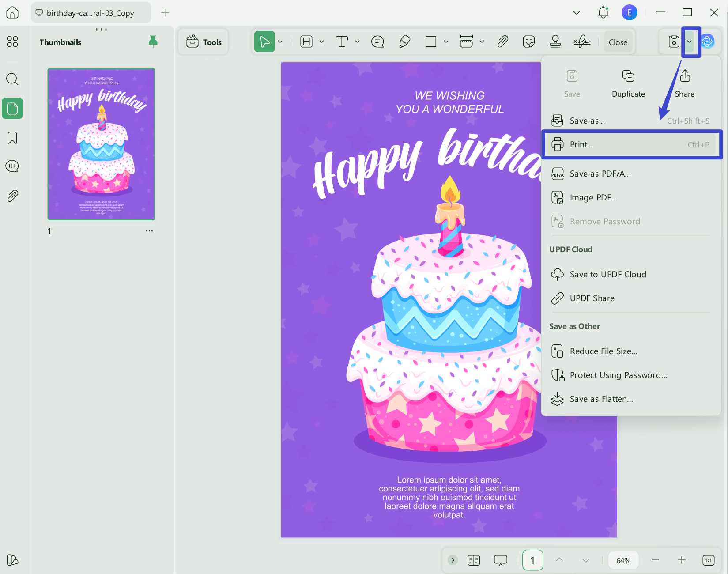
Task: Go to previous page arrow
Action: 559,560
